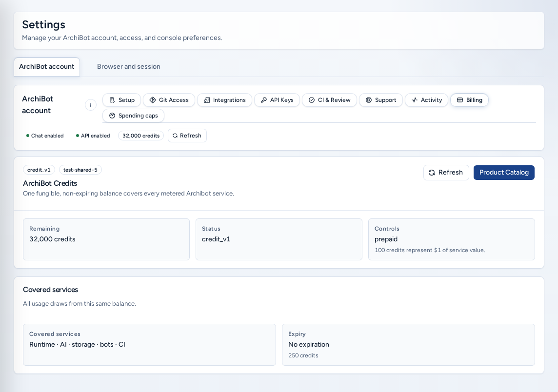Click the credit_v1 tag chip

pyautogui.click(x=39, y=170)
